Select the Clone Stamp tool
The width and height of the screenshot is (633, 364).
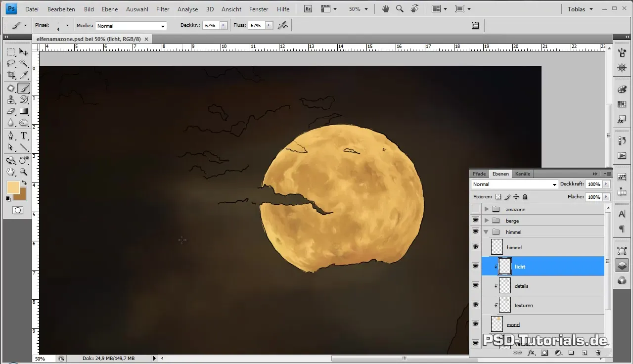tap(11, 99)
